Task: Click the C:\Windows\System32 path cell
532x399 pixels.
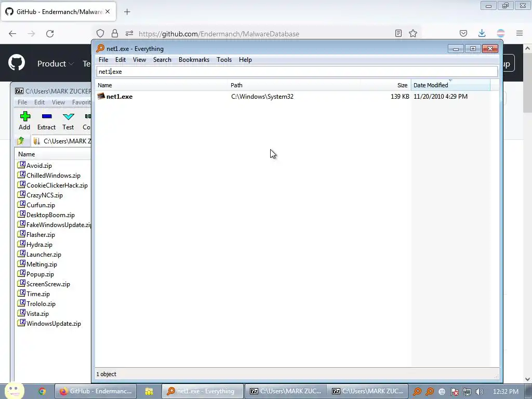Action: tap(262, 97)
